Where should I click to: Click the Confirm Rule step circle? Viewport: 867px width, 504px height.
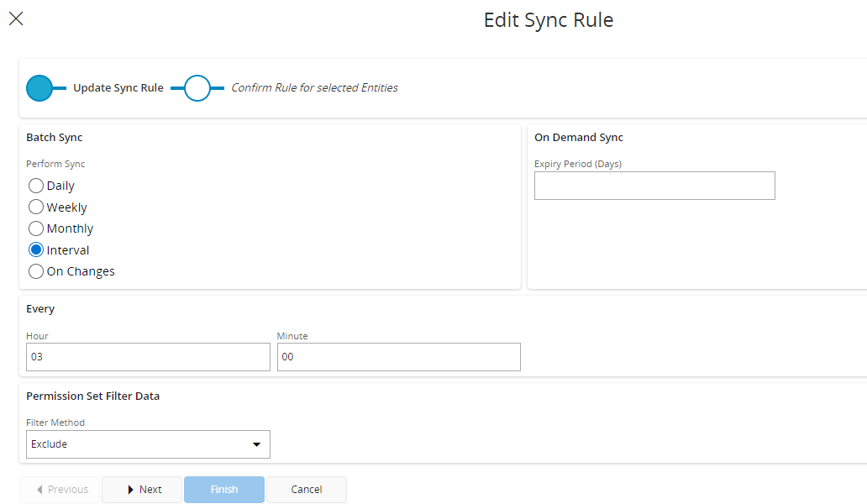click(x=197, y=88)
